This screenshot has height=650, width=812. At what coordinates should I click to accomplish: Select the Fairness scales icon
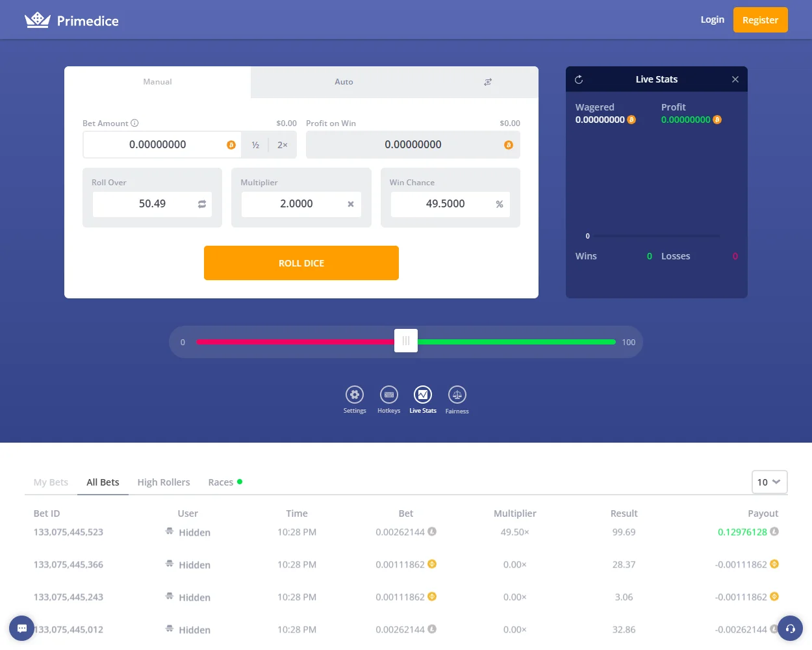[x=457, y=395]
